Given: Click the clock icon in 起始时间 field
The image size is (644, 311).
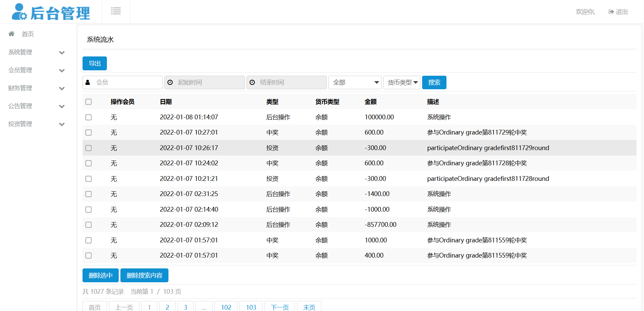Looking at the screenshot, I should (170, 82).
